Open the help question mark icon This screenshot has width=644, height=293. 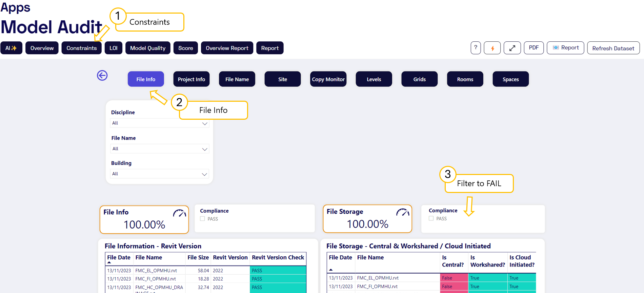pyautogui.click(x=476, y=48)
